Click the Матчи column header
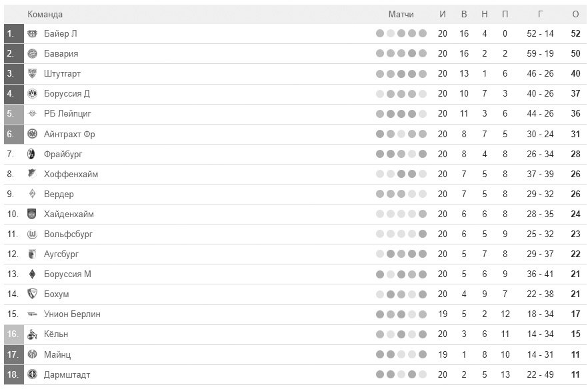588x391 pixels. click(x=401, y=14)
